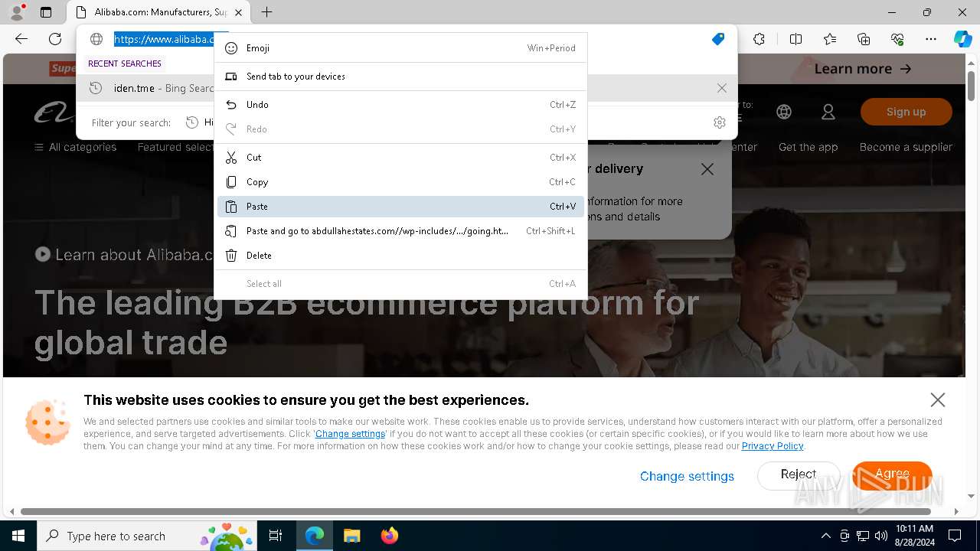Click the large Change settings cookie button
The image size is (980, 551).
(x=687, y=476)
